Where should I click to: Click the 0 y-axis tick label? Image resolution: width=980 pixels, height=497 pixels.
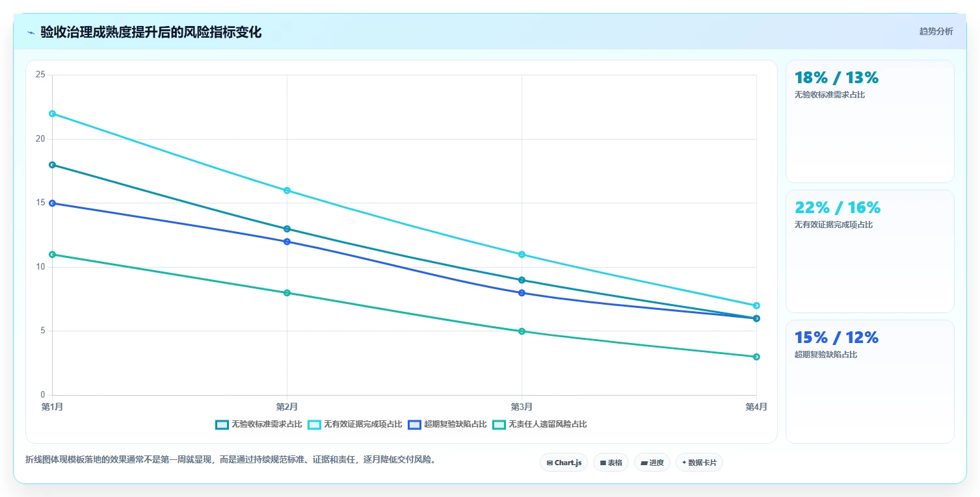[x=43, y=395]
